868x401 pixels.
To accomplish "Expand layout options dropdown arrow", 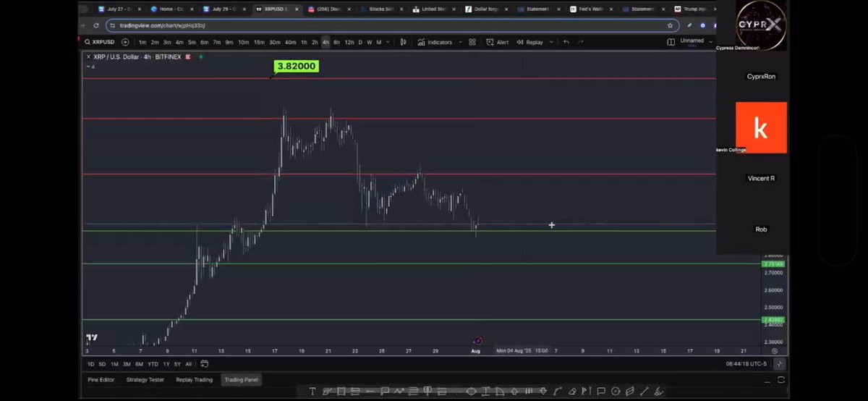I will [710, 42].
